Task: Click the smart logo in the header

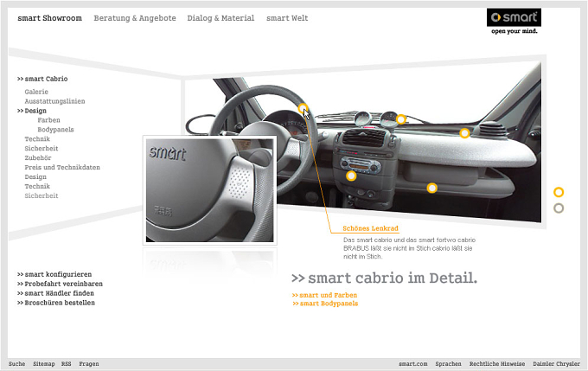Action: click(x=514, y=17)
